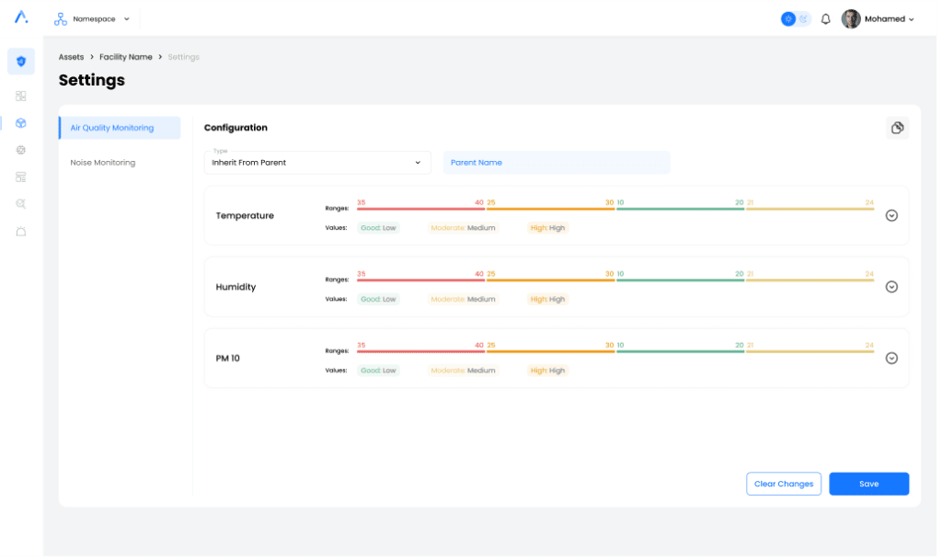
Task: Click the copy configuration icon button
Action: coord(897,128)
